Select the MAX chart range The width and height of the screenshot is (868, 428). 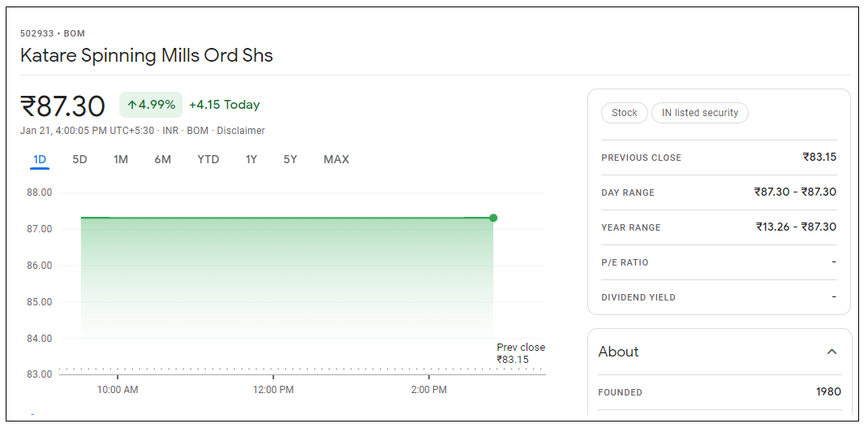(336, 160)
